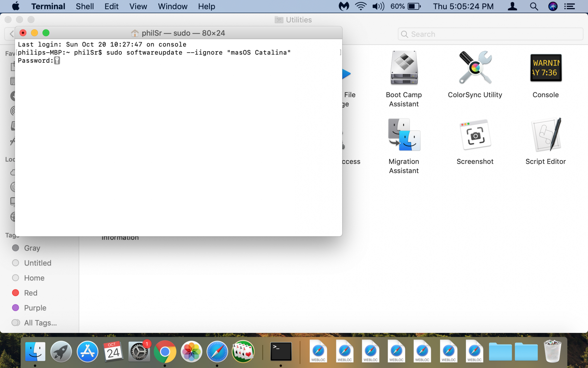Open Calendar showing Oct 24 in Dock
The width and height of the screenshot is (588, 368).
(113, 352)
